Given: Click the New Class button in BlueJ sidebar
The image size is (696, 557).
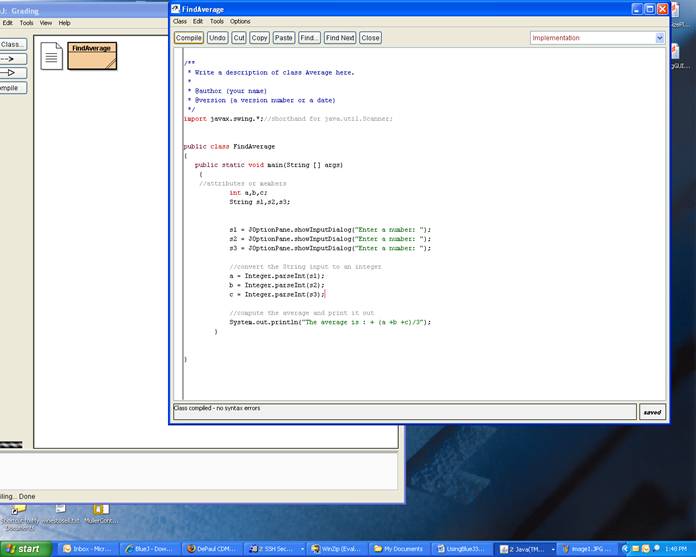Looking at the screenshot, I should coord(13,44).
